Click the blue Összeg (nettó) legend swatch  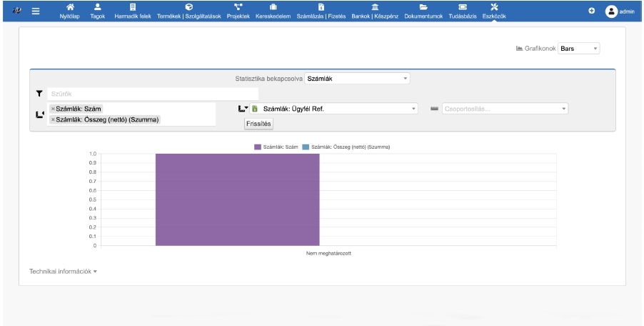pyautogui.click(x=306, y=147)
